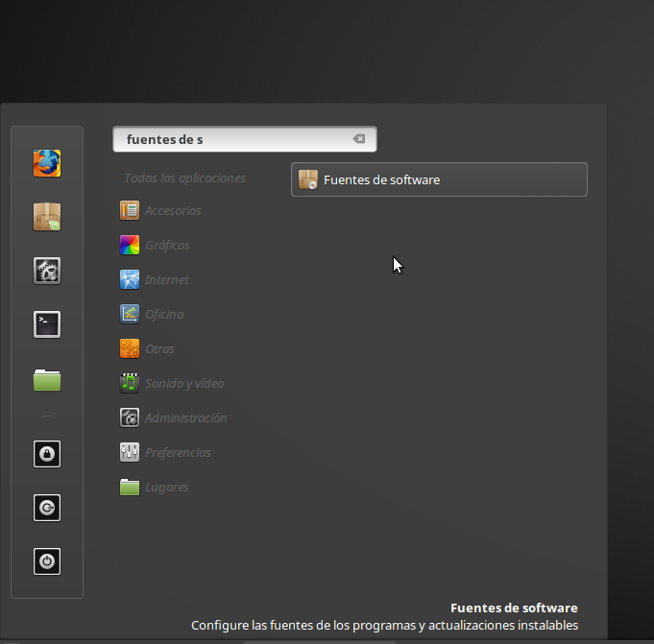Viewport: 654px width, 644px height.
Task: Click the Oficina chart icon
Action: (130, 314)
